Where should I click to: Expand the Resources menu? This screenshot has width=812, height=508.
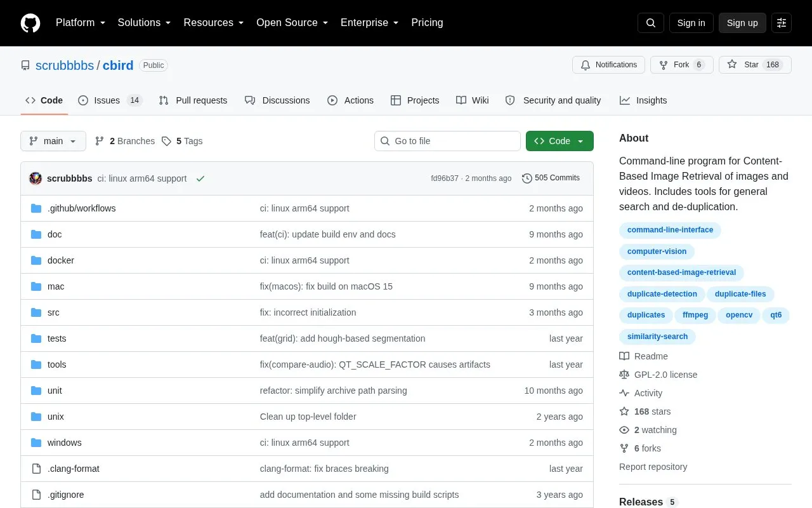tap(214, 23)
